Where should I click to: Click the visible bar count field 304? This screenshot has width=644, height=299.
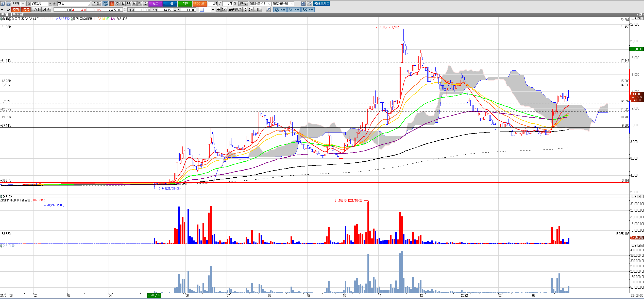click(x=213, y=4)
